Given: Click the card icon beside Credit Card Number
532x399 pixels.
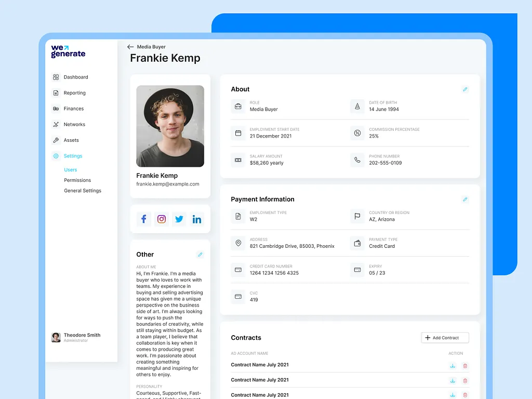Looking at the screenshot, I should 238,270.
